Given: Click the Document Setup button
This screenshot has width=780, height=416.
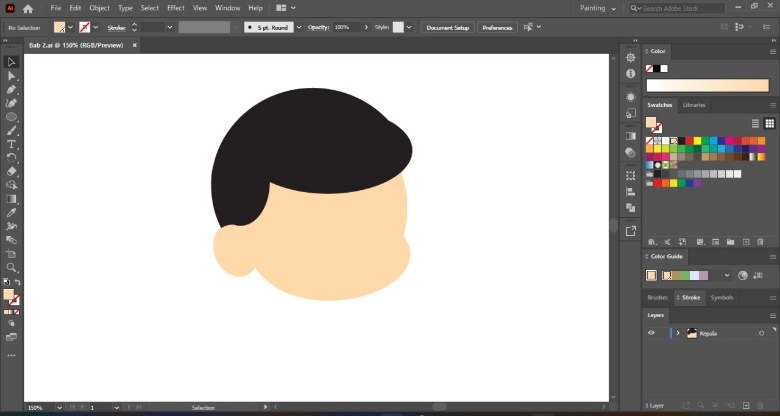Looking at the screenshot, I should pos(448,27).
